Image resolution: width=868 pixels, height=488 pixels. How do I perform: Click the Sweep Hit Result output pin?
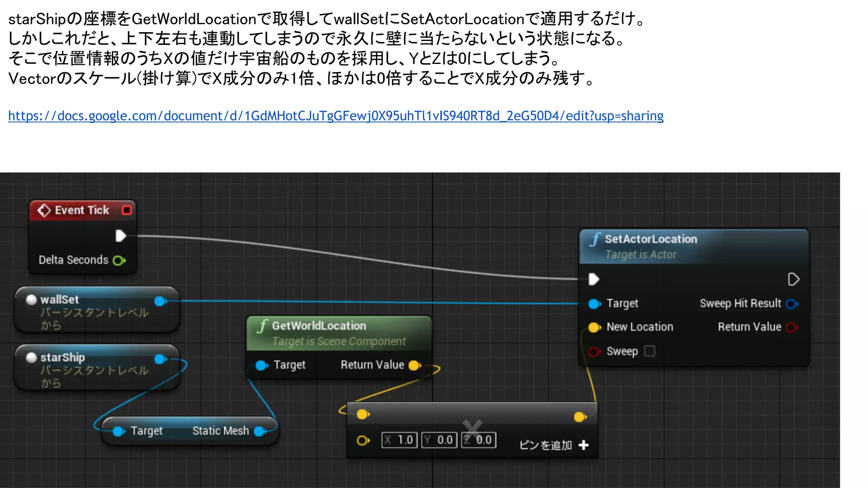792,304
